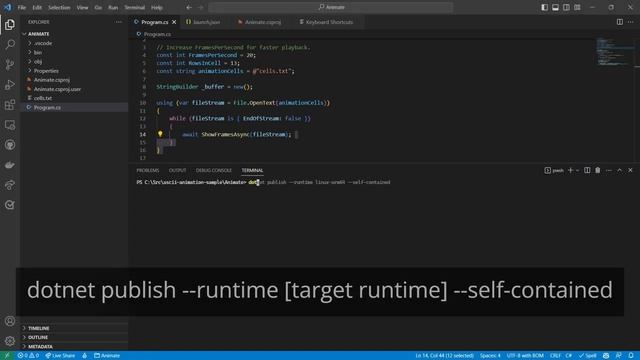Screen dimensions: 640x360
Task: Open the Selection menu
Action: pos(59,7)
